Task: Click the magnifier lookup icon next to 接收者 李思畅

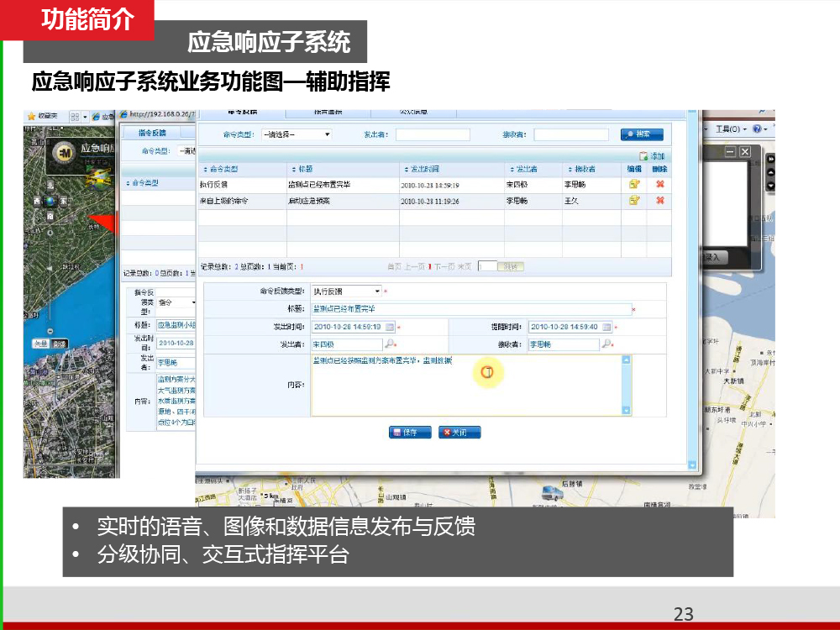Action: 606,344
